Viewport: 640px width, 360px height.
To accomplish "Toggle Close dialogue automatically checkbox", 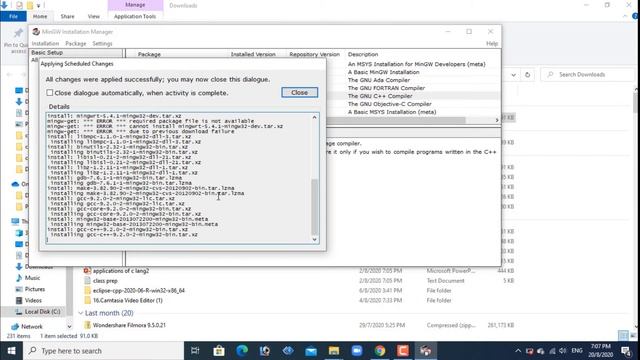I will pyautogui.click(x=50, y=93).
